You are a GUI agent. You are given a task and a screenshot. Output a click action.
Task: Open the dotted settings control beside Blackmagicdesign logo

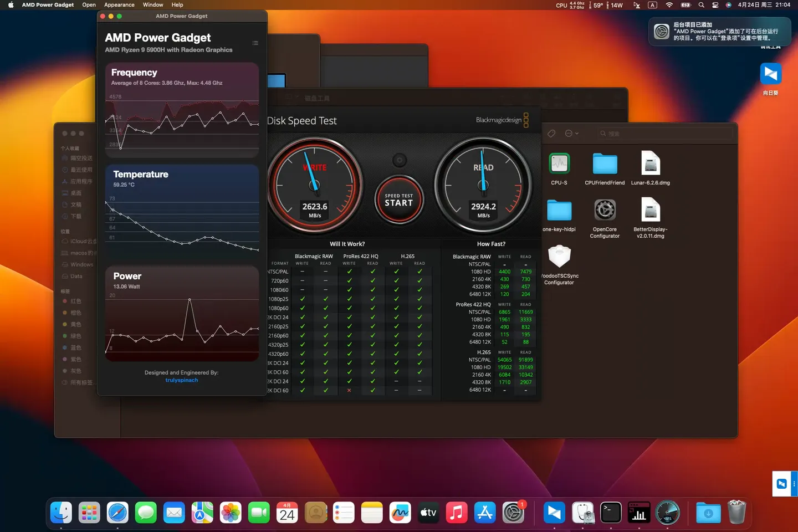[x=526, y=120]
